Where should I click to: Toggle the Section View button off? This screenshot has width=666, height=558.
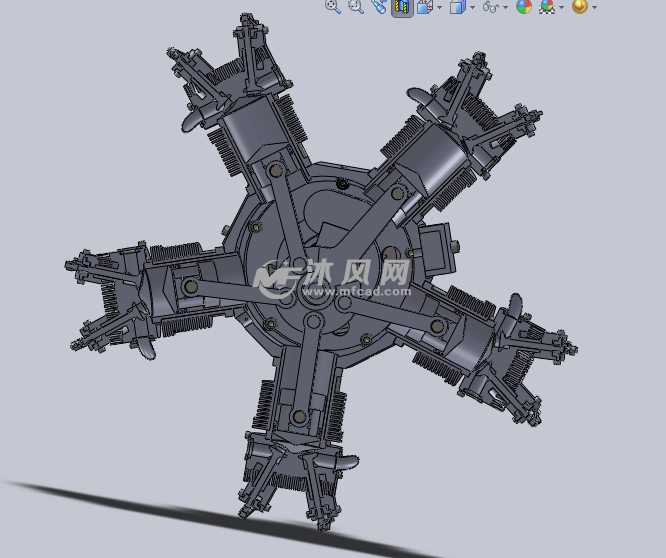click(x=401, y=7)
